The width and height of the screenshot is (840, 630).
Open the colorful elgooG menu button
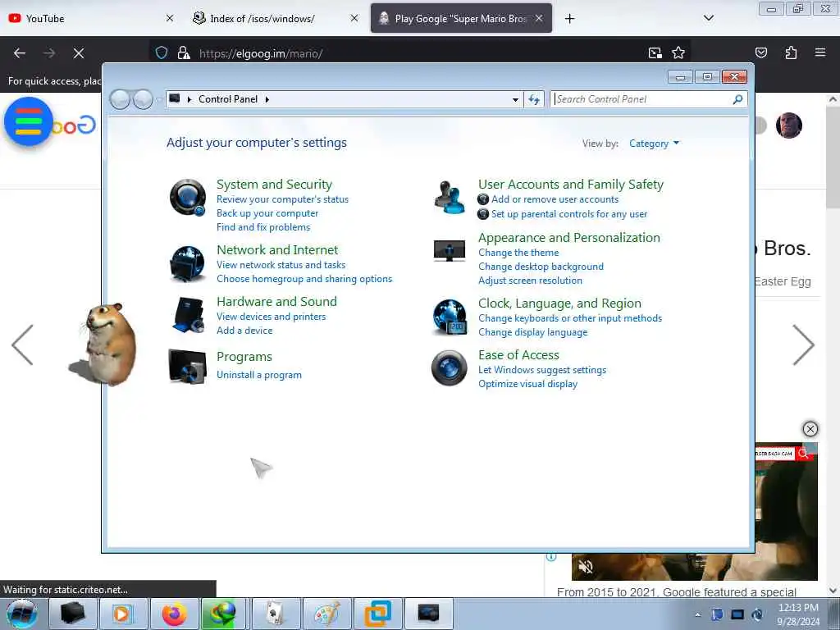(29, 121)
